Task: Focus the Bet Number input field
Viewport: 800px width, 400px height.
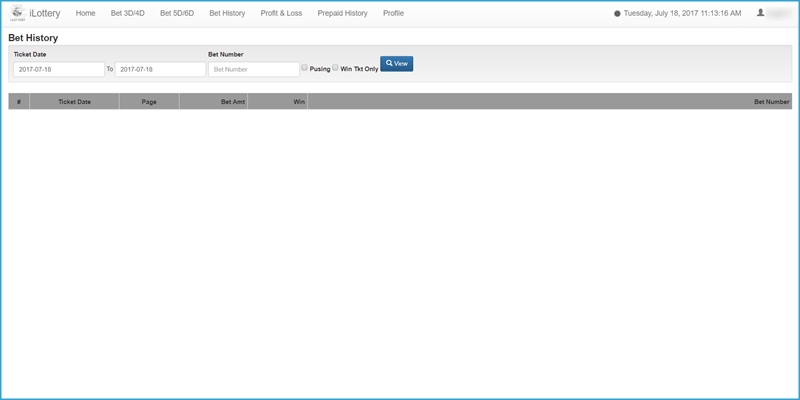Action: pos(253,69)
